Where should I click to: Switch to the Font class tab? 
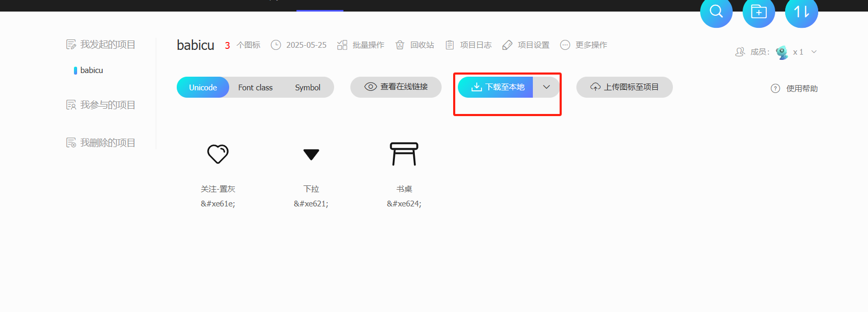coord(255,87)
